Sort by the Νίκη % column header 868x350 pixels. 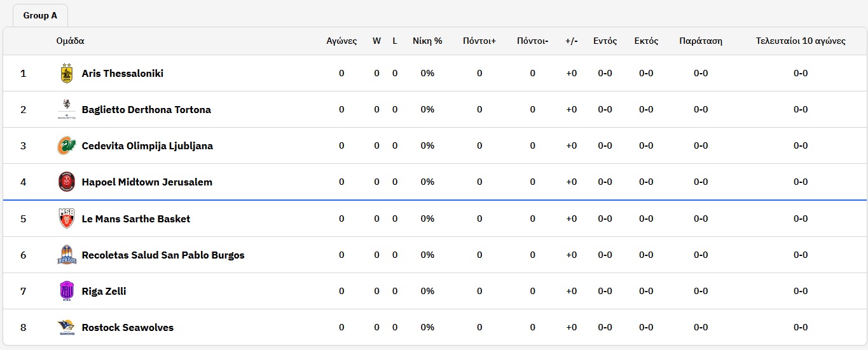tap(427, 41)
